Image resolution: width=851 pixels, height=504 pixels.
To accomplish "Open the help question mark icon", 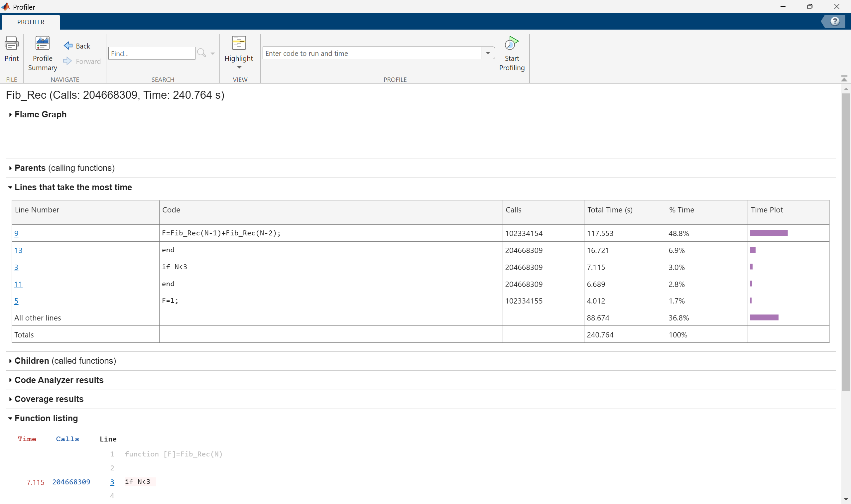I will pos(835,21).
